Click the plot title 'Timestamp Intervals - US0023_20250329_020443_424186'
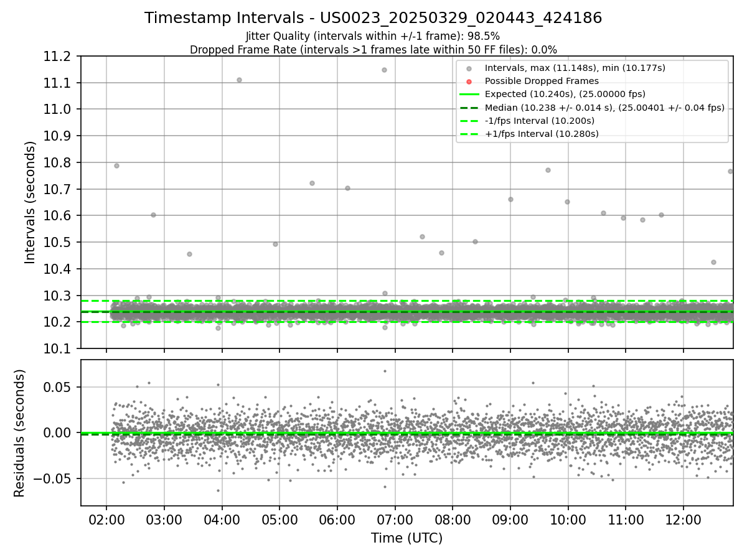The image size is (747, 560). coord(373,18)
